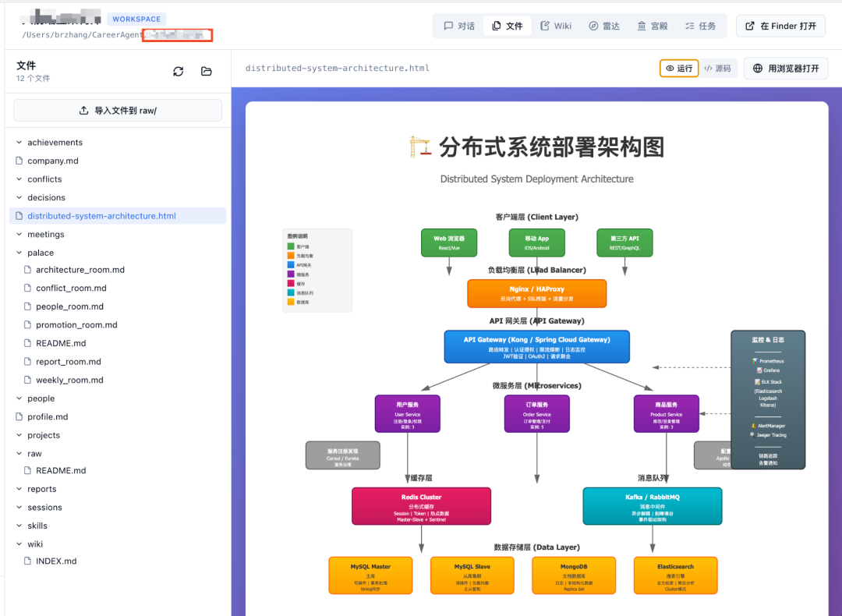Screen dimensions: 842x616
Task: Open README.md under palace folder
Action: point(61,343)
